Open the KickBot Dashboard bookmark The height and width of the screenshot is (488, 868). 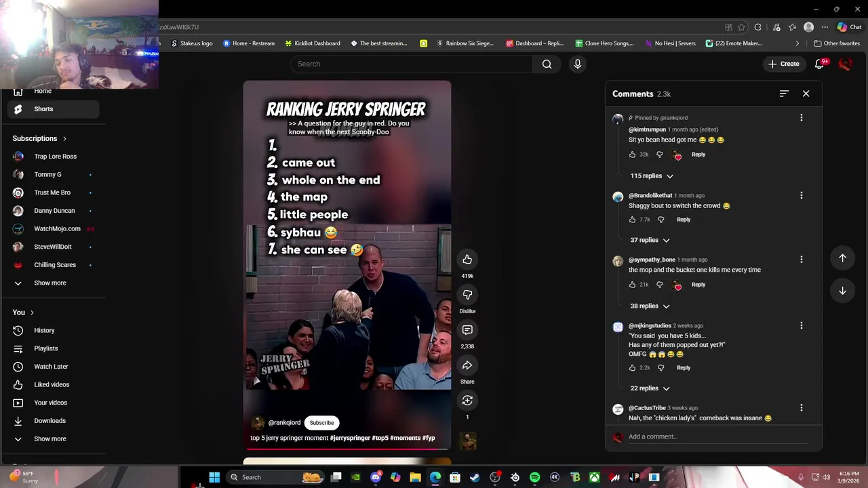pos(312,43)
